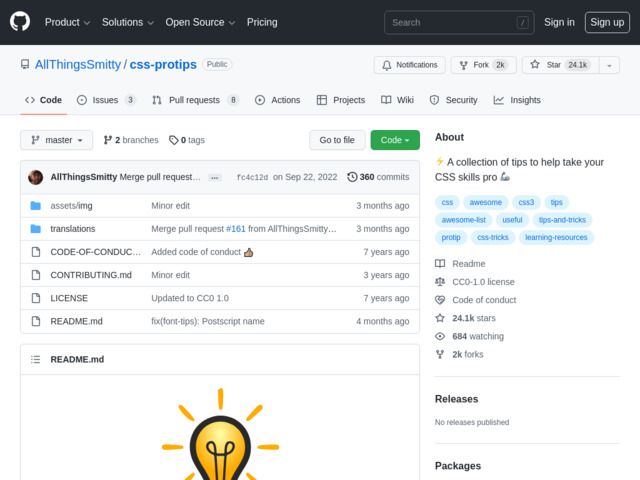The height and width of the screenshot is (480, 640).
Task: Click the file icon beside CONTRIBUTING.md
Action: 36,275
